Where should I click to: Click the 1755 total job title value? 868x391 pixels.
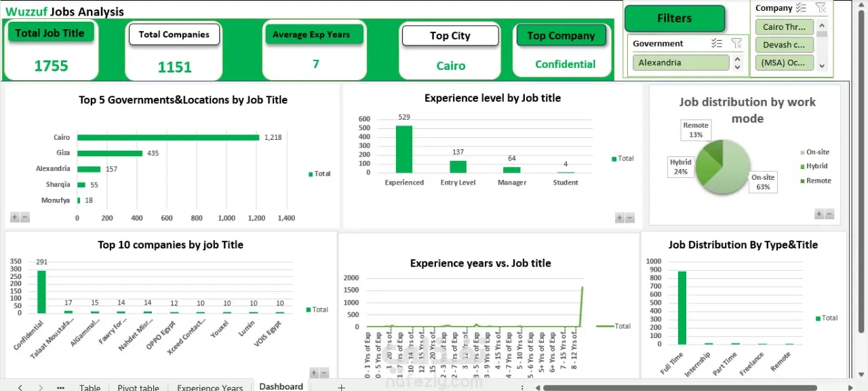click(52, 66)
